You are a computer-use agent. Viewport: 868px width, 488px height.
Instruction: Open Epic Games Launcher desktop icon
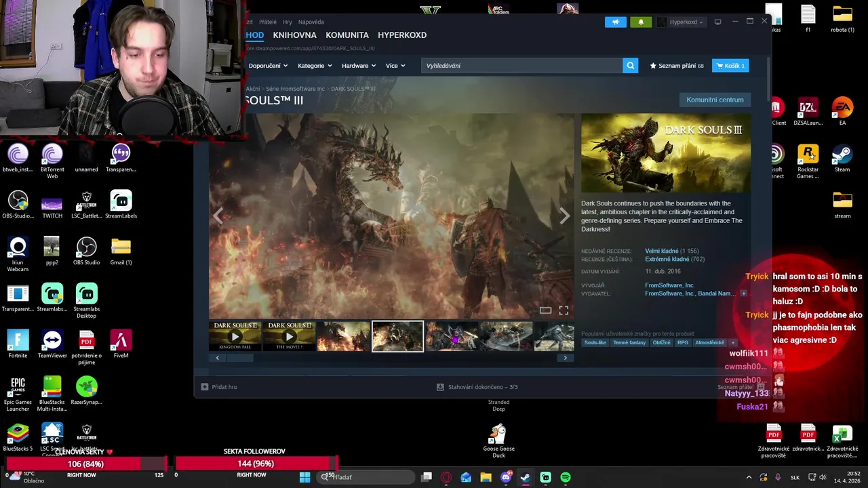(18, 394)
